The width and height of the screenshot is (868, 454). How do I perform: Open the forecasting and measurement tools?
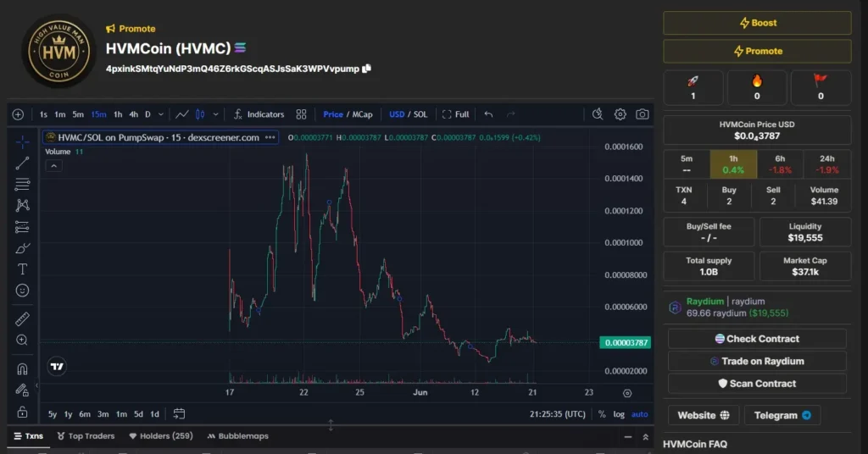coord(22,227)
